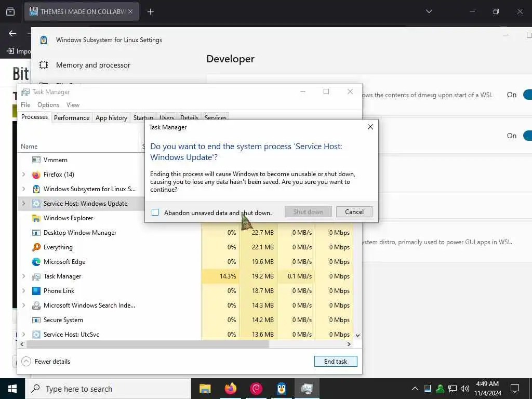The width and height of the screenshot is (532, 399).
Task: Expand the Firefox (14) process group
Action: pyautogui.click(x=23, y=175)
